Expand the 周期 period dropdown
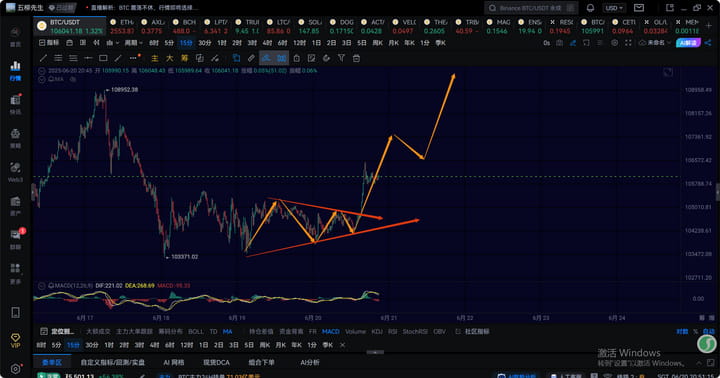Viewport: 720px width, 378px height. coord(134,43)
